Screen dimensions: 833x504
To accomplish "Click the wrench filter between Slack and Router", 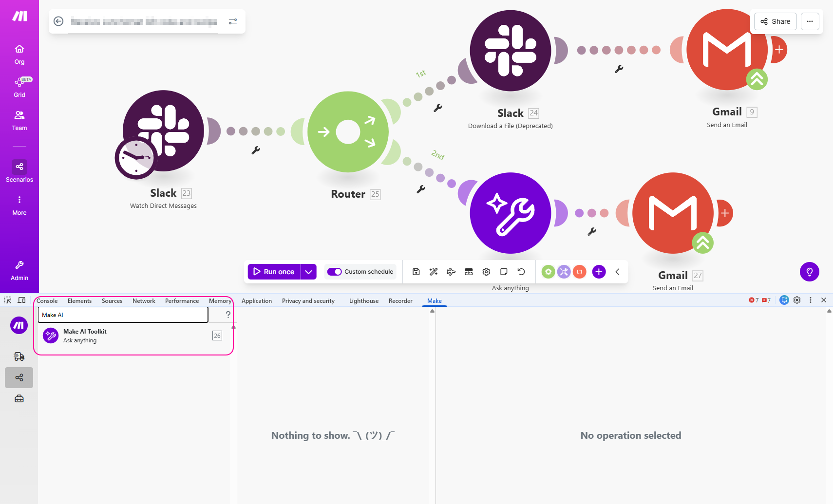I will (x=256, y=150).
